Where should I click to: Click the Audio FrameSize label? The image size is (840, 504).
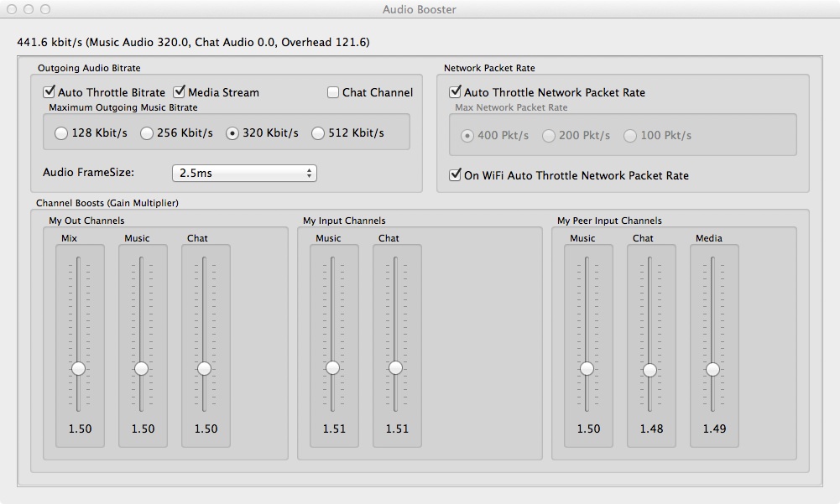point(88,173)
